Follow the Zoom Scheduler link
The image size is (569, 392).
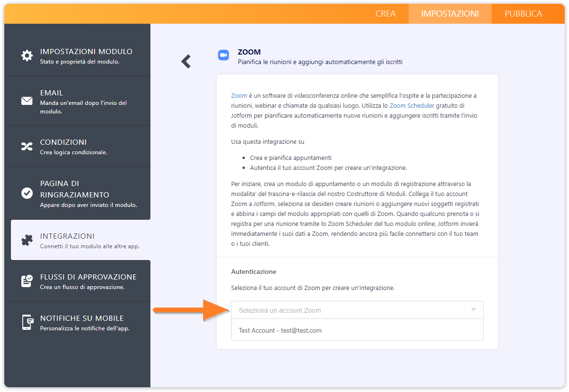click(412, 106)
